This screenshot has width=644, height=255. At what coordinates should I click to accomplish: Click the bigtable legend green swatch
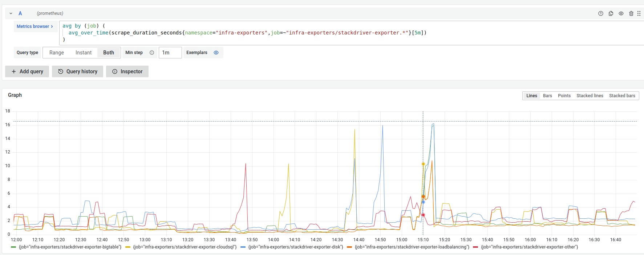(13, 247)
